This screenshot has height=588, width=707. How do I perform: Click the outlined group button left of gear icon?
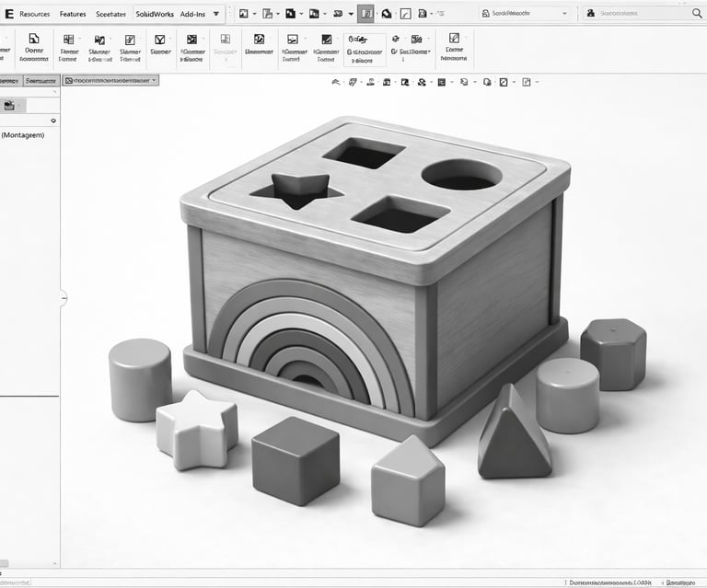click(x=365, y=50)
